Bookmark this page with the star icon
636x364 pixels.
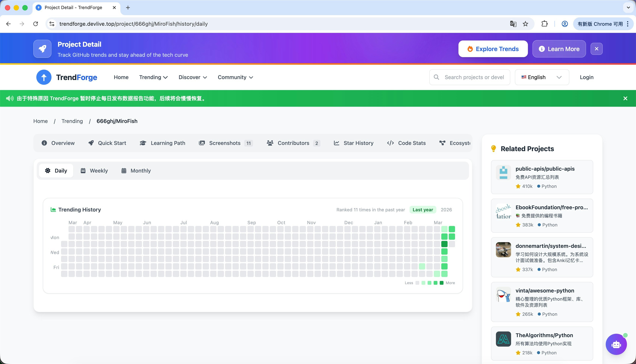(525, 24)
